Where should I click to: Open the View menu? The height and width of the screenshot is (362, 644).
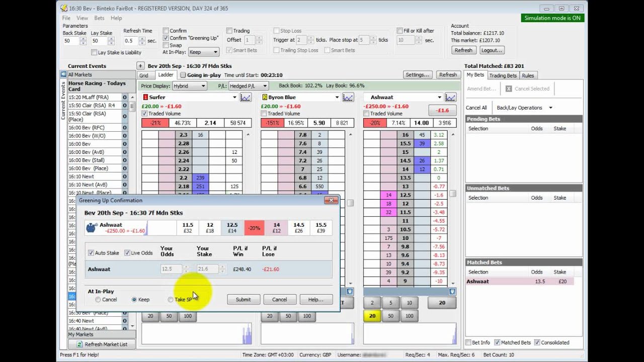click(82, 18)
